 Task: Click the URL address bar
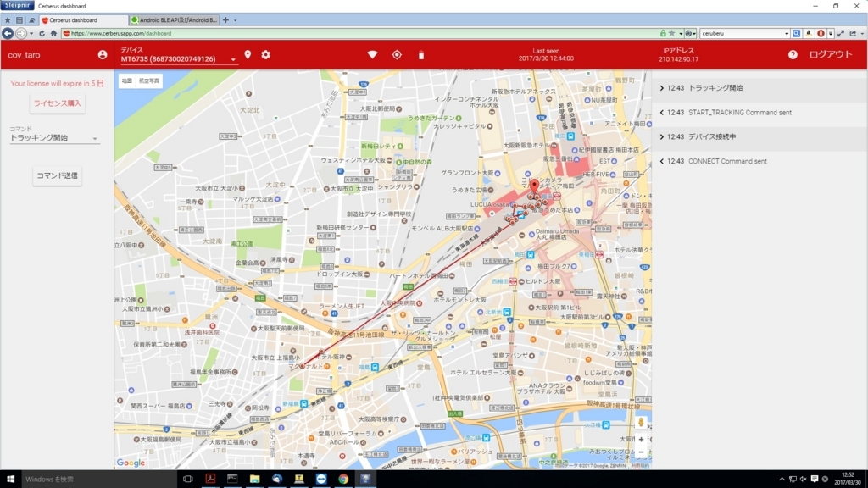(x=359, y=33)
